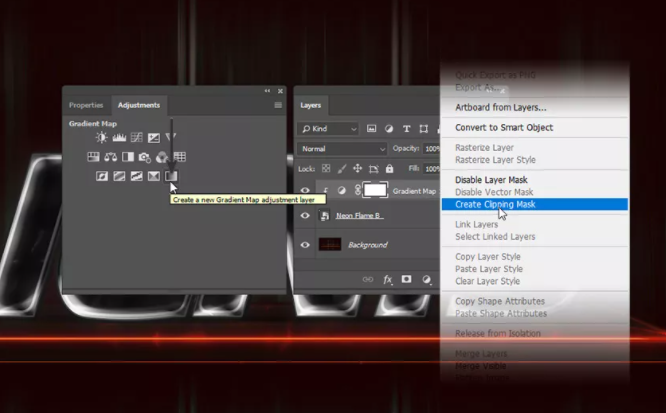Add an Invert adjustment layer

coord(102,176)
